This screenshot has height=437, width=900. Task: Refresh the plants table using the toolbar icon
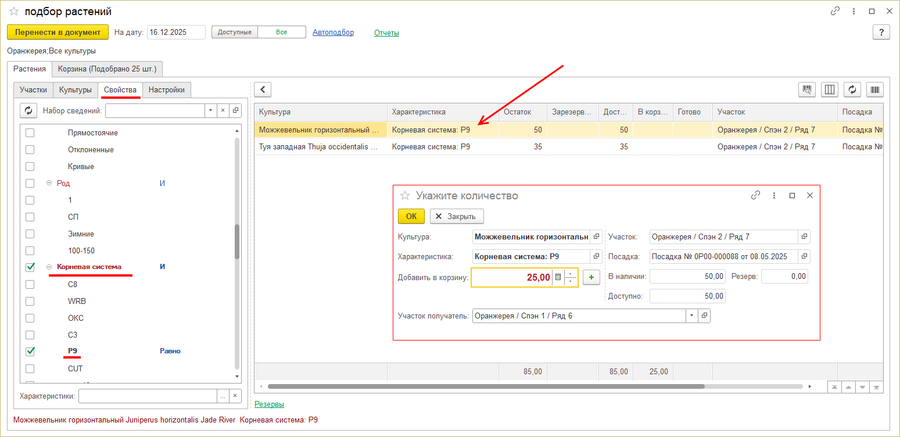pos(853,90)
